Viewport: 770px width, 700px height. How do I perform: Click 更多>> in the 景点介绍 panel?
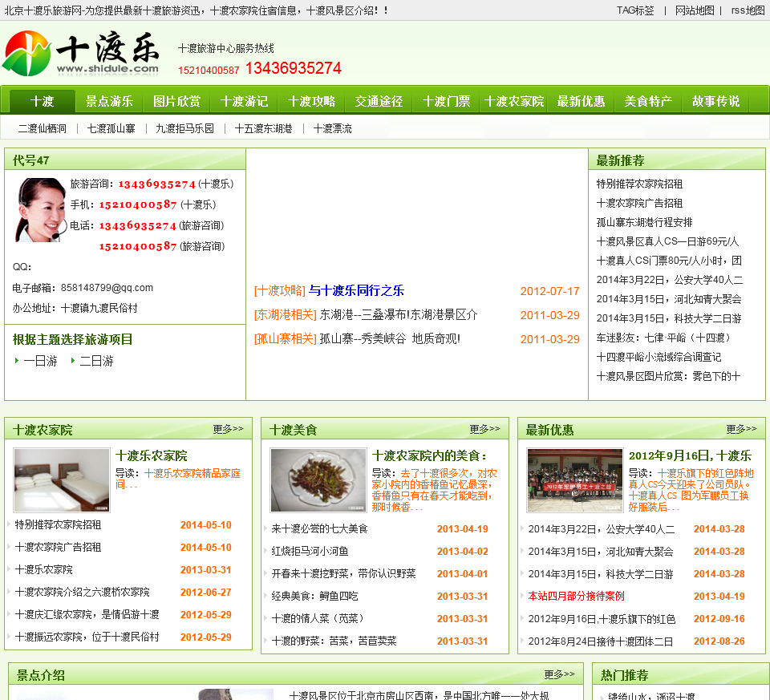tap(559, 674)
